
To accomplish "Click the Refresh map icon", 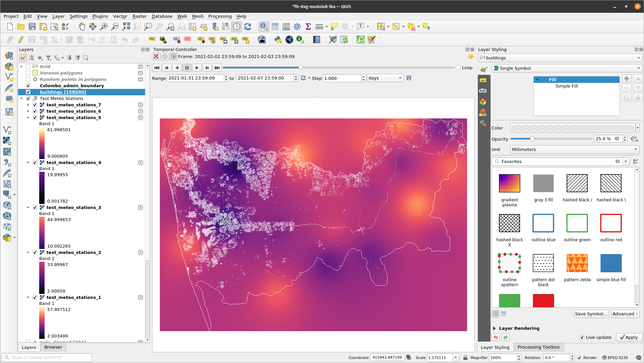I will (248, 27).
